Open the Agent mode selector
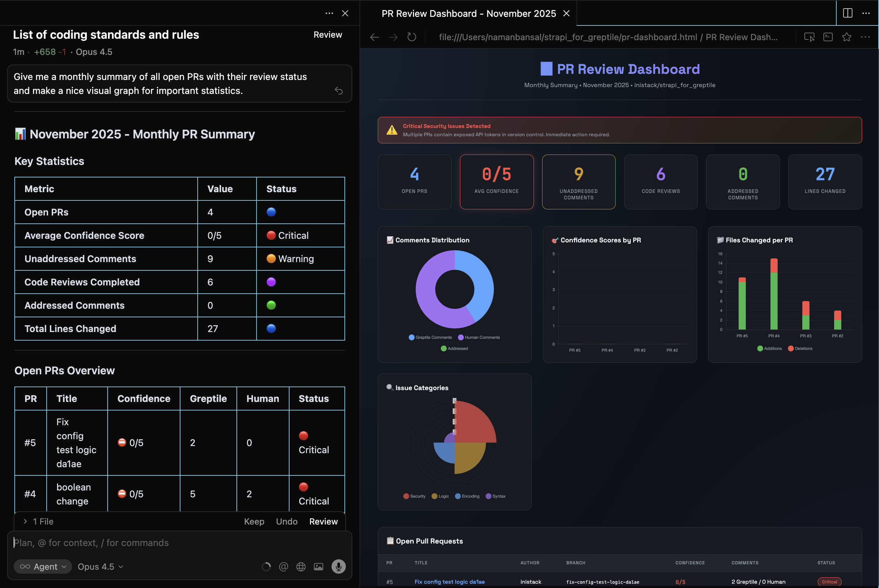This screenshot has width=879, height=588. pos(42,566)
